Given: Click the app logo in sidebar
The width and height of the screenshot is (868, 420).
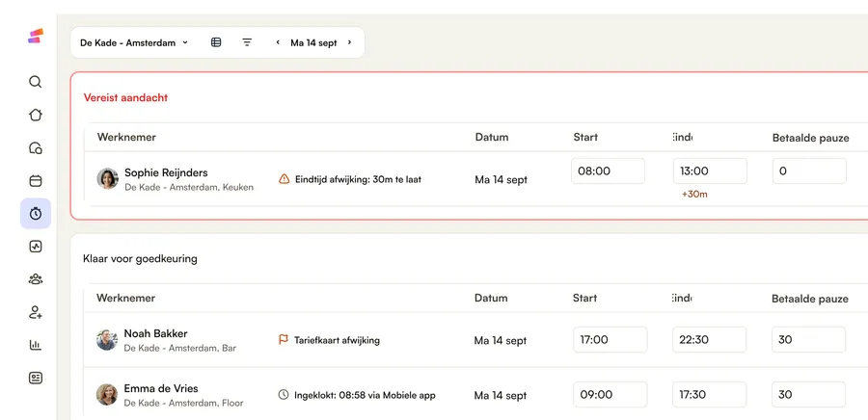Looking at the screenshot, I should pos(36,36).
